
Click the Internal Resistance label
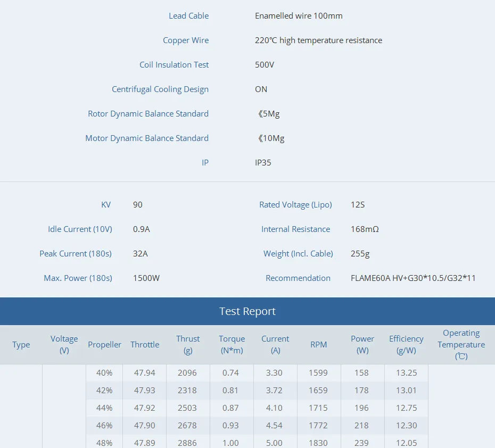tap(295, 229)
